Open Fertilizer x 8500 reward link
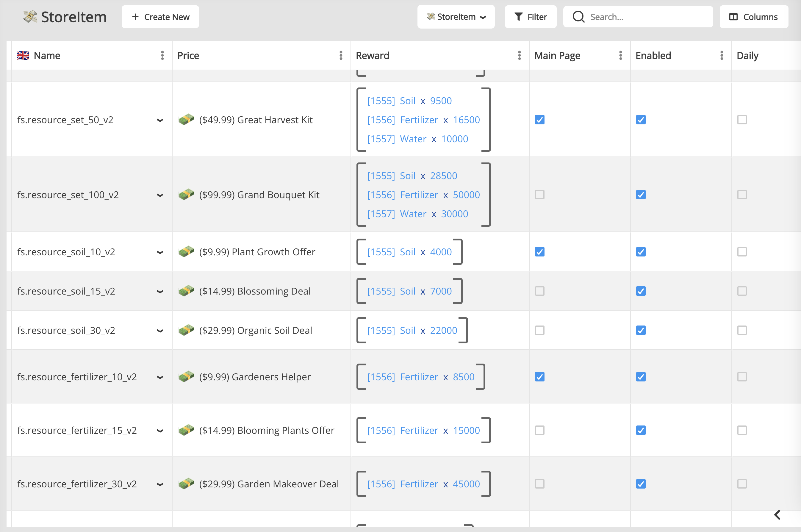801x532 pixels. click(x=421, y=377)
